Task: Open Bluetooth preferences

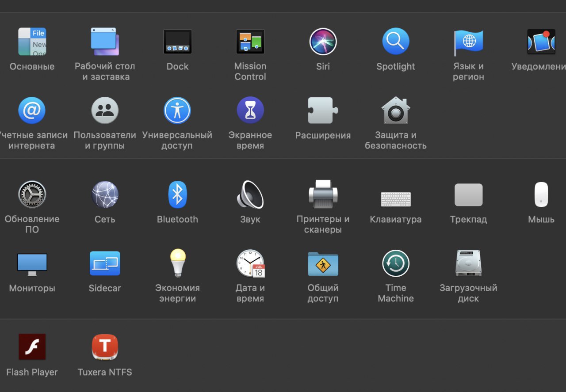Action: coord(177,194)
